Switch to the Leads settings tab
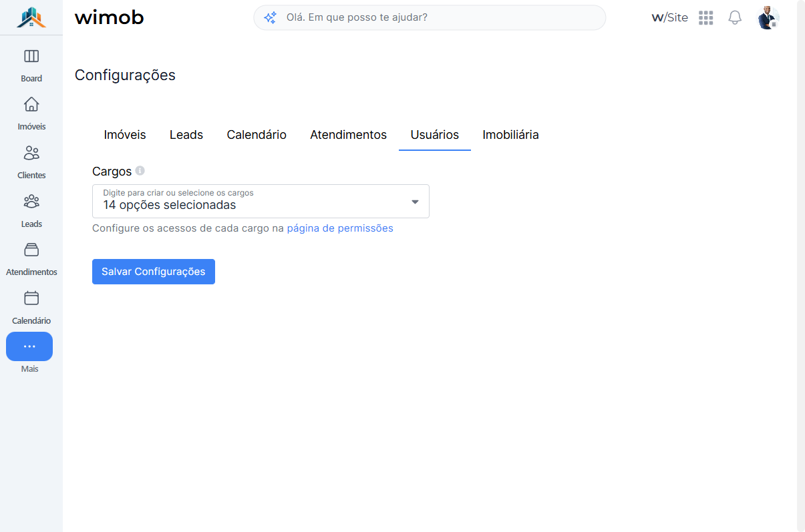This screenshot has height=532, width=805. click(186, 135)
